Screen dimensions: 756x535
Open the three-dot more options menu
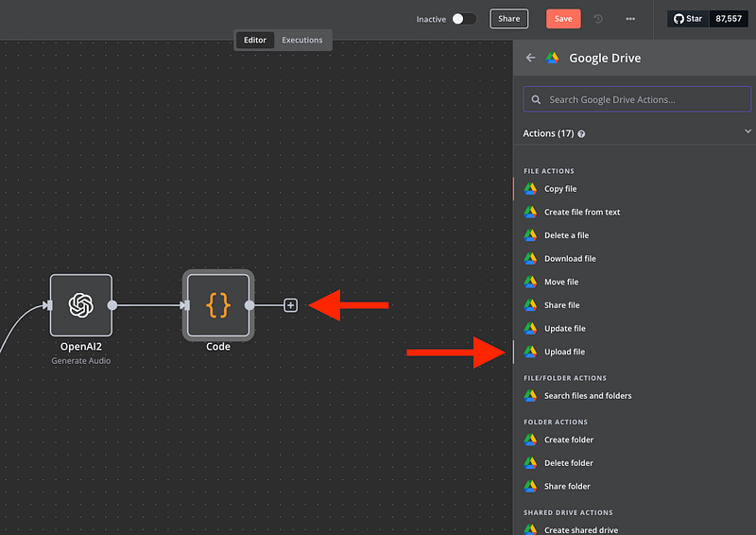pos(630,19)
